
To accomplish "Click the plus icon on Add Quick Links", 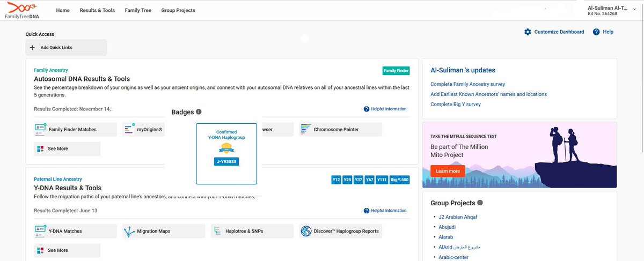I will click(33, 48).
